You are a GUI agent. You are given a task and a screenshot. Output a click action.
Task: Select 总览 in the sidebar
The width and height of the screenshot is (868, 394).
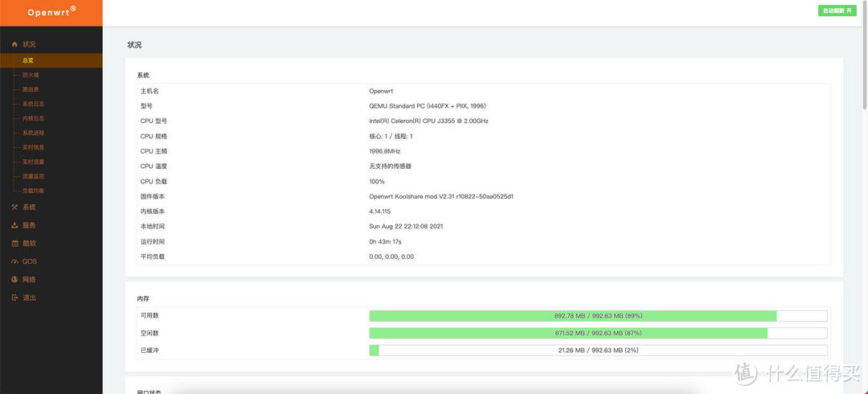pyautogui.click(x=51, y=60)
